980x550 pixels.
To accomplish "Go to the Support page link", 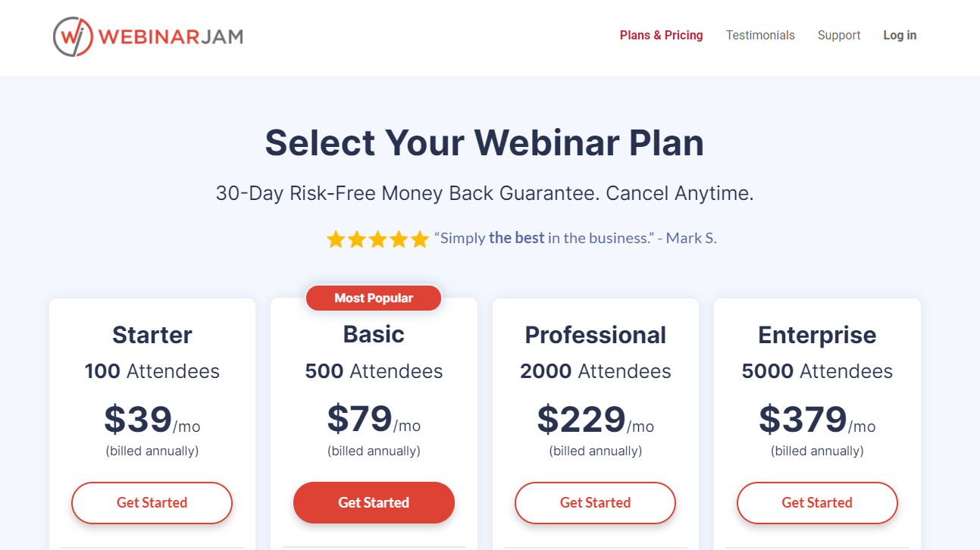I will click(x=839, y=35).
